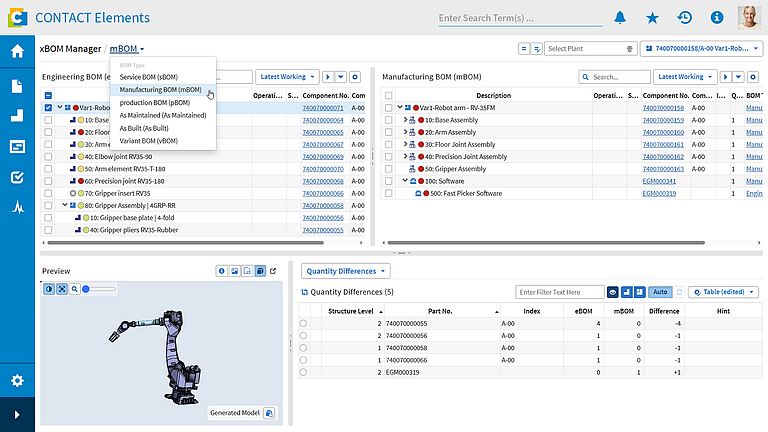Image resolution: width=768 pixels, height=432 pixels.
Task: Click Engineering BOM settings circle icon
Action: point(355,77)
